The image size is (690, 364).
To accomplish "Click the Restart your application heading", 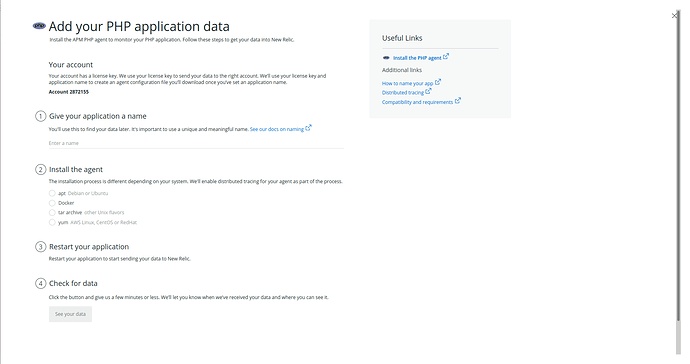I will tap(89, 246).
